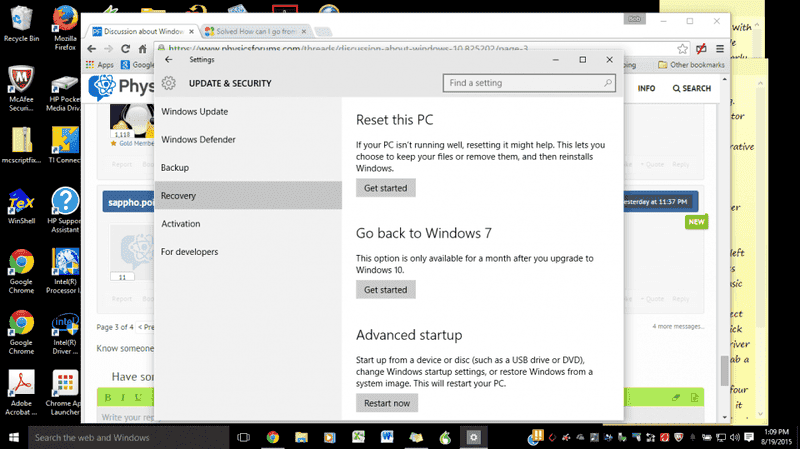Select the Recovery sidebar item

click(x=248, y=195)
